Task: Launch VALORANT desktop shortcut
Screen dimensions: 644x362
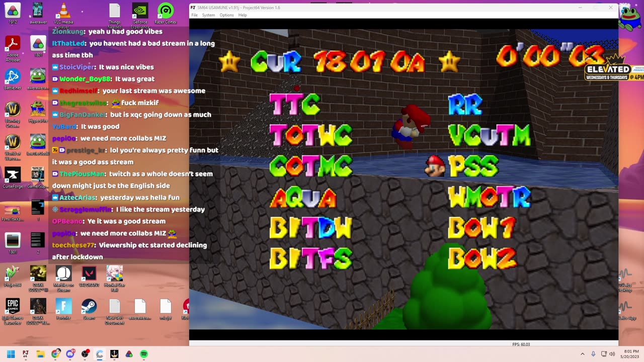Action: [89, 276]
